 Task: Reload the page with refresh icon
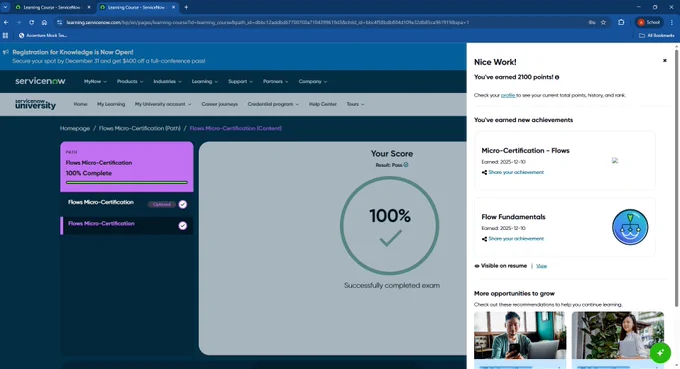pyautogui.click(x=31, y=23)
